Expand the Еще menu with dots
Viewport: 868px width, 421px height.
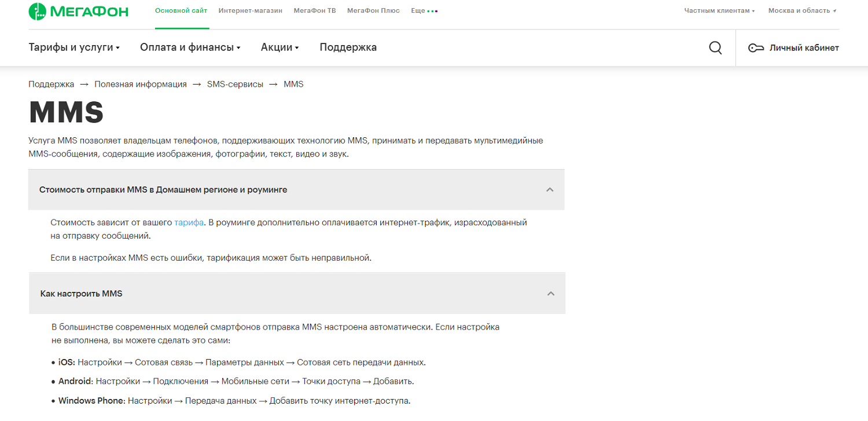point(424,10)
